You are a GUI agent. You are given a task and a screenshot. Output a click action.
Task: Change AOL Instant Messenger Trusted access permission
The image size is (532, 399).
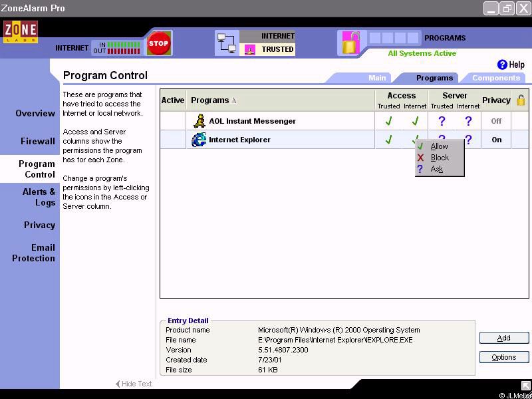pyautogui.click(x=388, y=121)
